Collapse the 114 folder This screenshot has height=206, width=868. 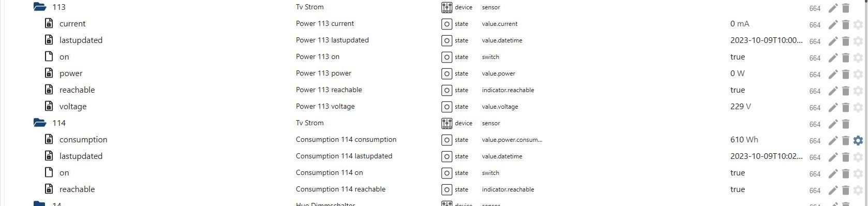pos(40,123)
